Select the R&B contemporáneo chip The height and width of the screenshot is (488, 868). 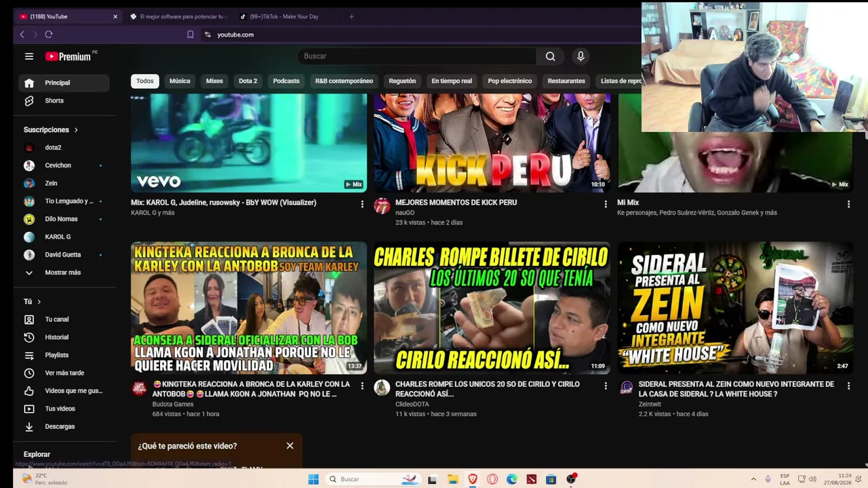344,81
